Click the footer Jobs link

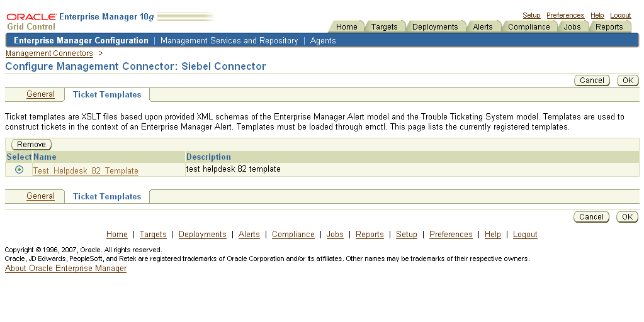335,234
